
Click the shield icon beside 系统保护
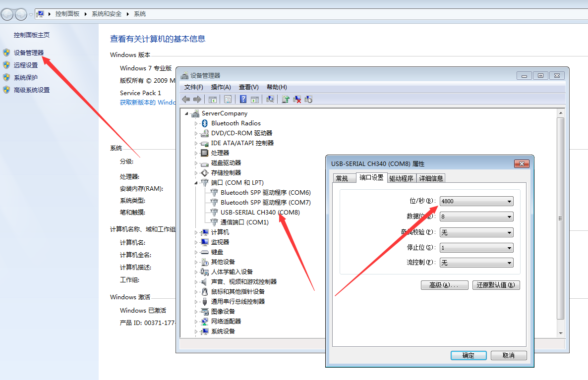tap(6, 78)
